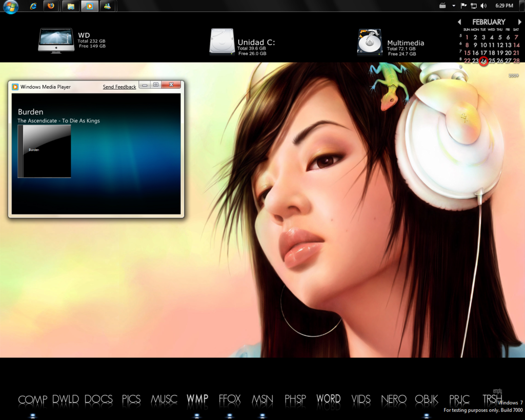Launch PHSP Photoshop dock shortcut

pyautogui.click(x=295, y=399)
